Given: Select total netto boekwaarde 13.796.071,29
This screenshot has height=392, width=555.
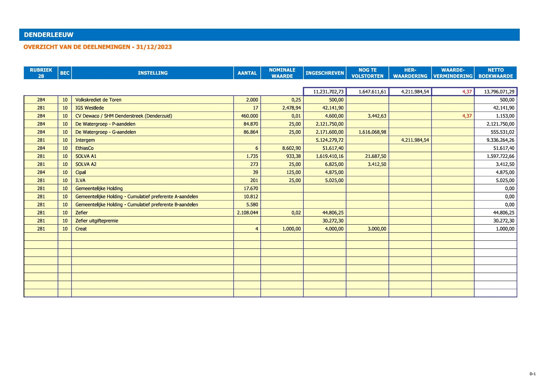Looking at the screenshot, I should tap(496, 92).
